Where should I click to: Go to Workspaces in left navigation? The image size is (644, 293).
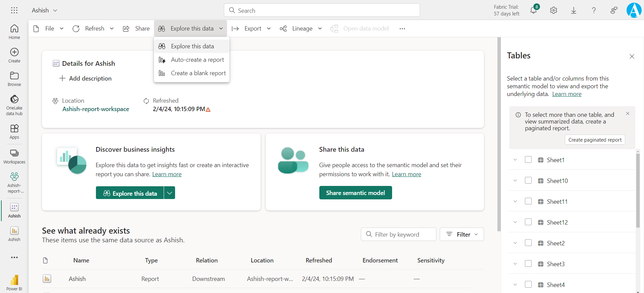14,156
